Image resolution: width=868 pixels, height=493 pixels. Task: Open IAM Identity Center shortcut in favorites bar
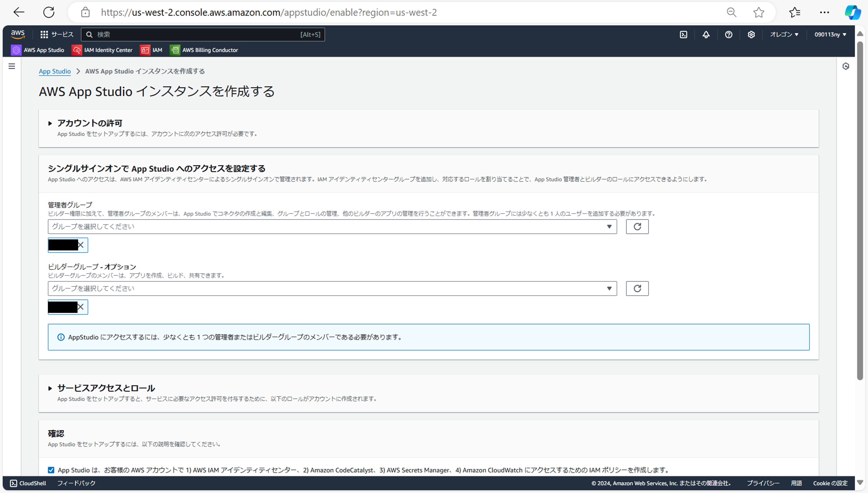(x=102, y=50)
